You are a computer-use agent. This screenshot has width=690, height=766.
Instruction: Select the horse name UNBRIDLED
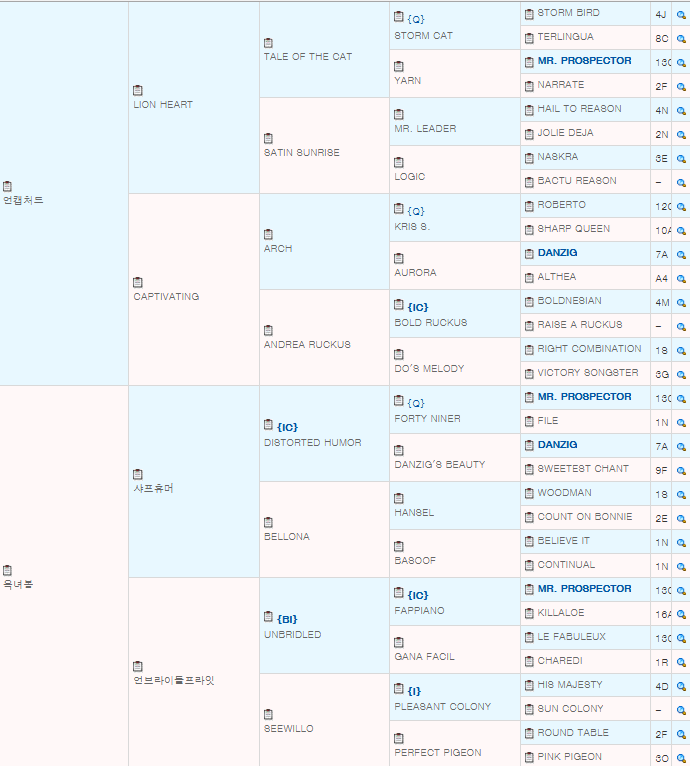tap(293, 635)
